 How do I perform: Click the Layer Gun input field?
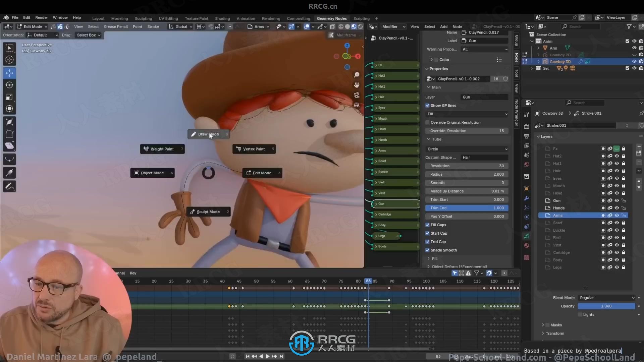point(485,97)
